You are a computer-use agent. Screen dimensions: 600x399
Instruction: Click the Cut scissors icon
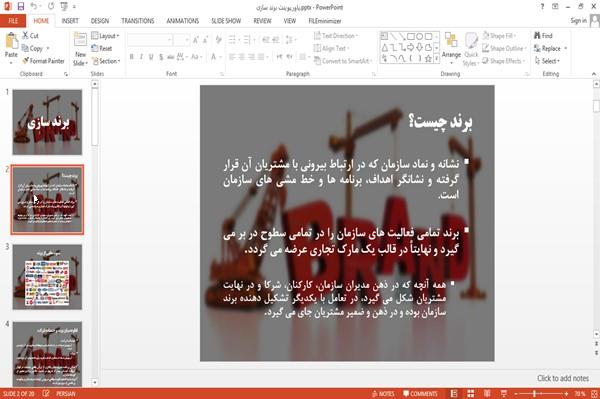coord(26,36)
